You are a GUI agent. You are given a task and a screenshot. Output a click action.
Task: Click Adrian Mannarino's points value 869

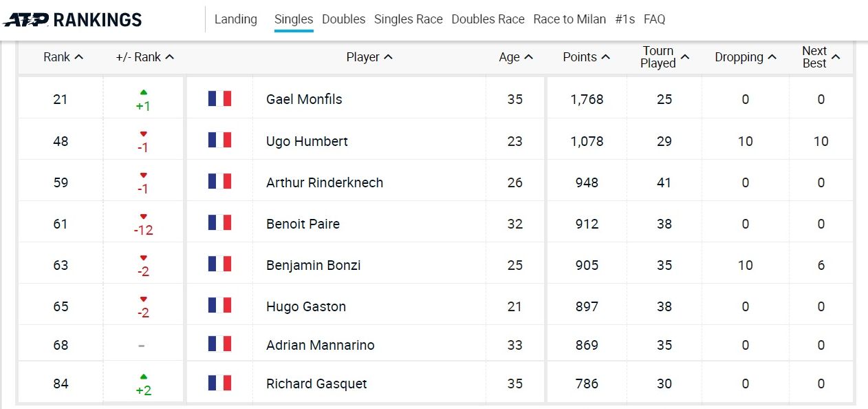[x=587, y=345]
